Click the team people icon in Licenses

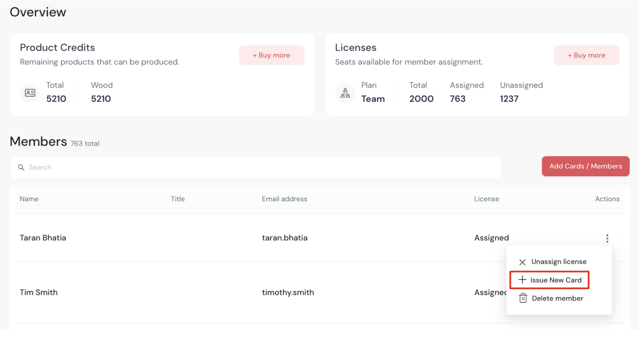coord(345,93)
